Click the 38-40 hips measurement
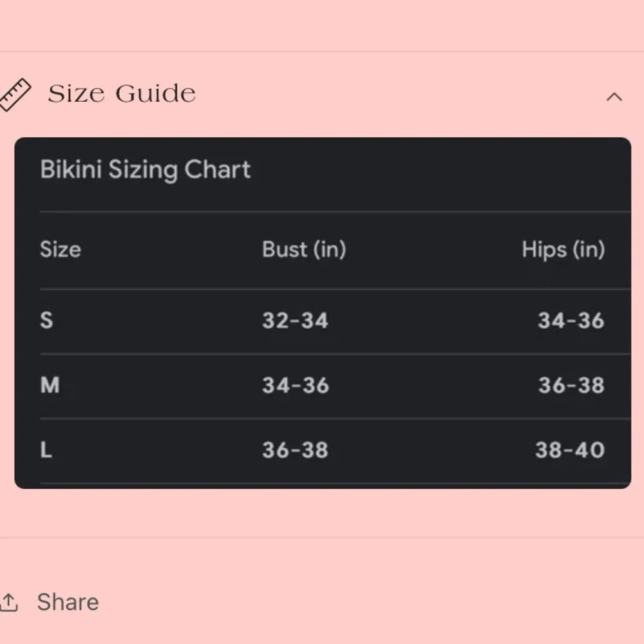 (x=569, y=450)
